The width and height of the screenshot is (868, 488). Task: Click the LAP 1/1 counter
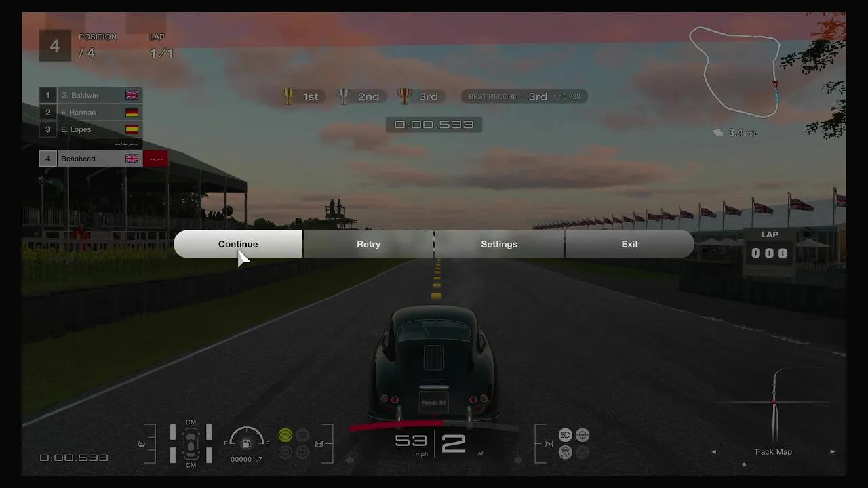pos(161,46)
